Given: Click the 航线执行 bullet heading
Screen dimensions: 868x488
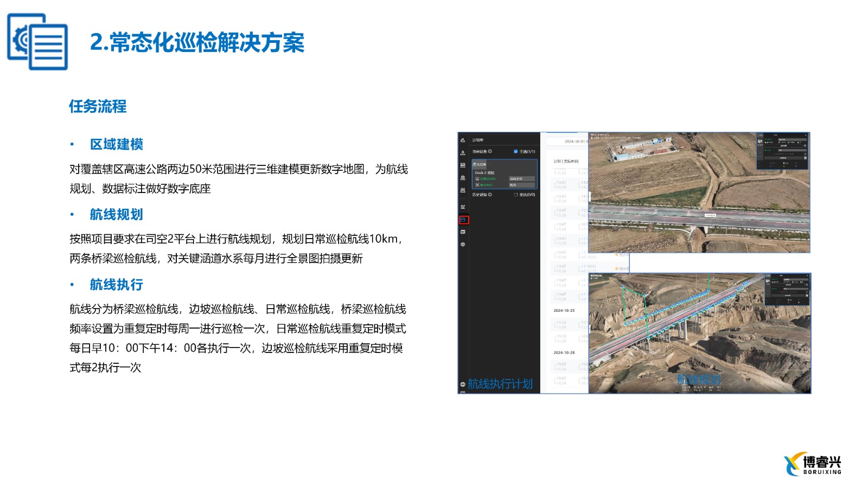Looking at the screenshot, I should pyautogui.click(x=117, y=285).
